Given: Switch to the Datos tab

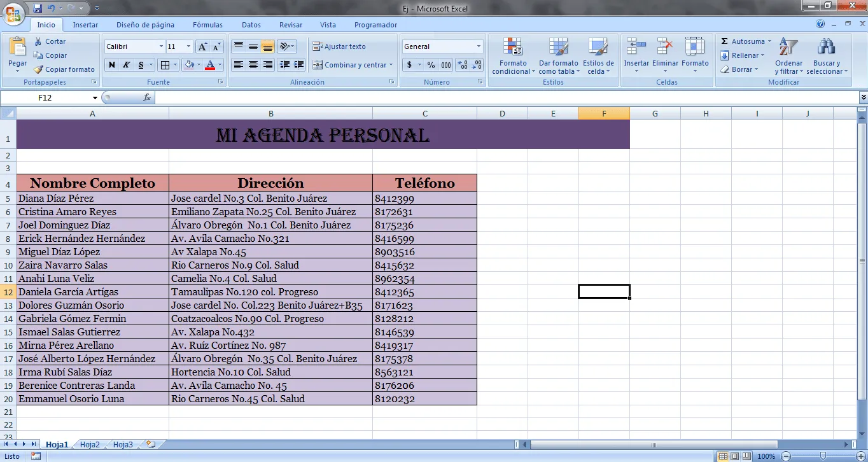Looking at the screenshot, I should [251, 25].
